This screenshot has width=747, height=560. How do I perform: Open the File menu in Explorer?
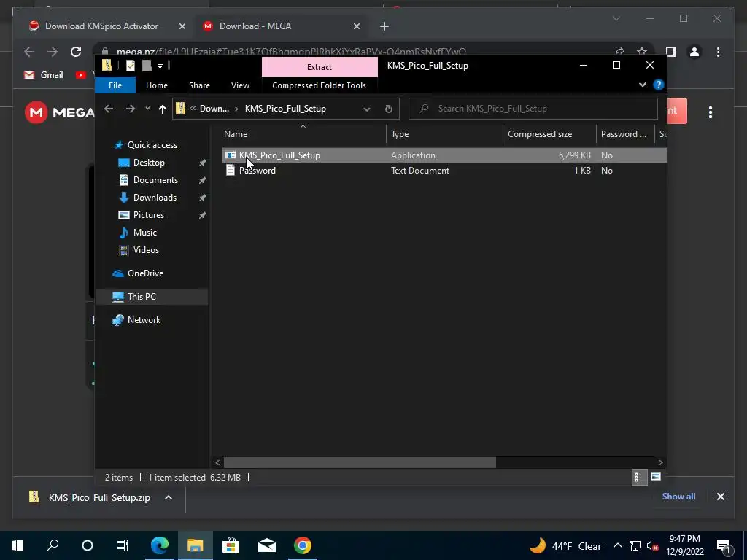point(115,85)
